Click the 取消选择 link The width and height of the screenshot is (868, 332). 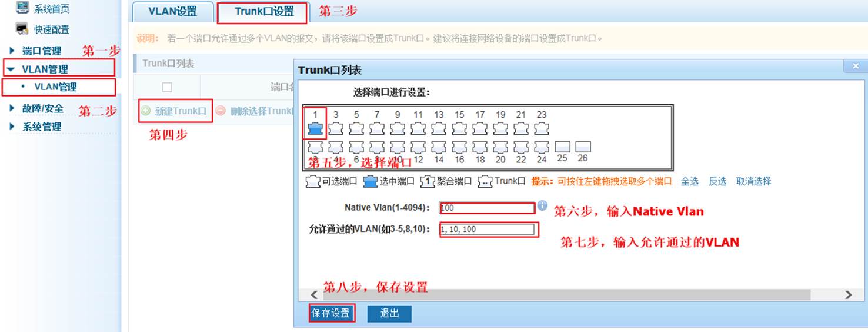pyautogui.click(x=753, y=181)
